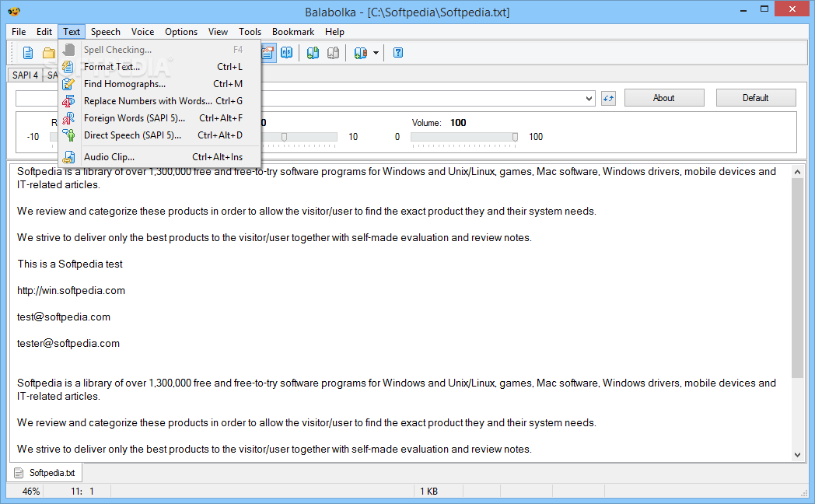Click the Default button

(756, 98)
